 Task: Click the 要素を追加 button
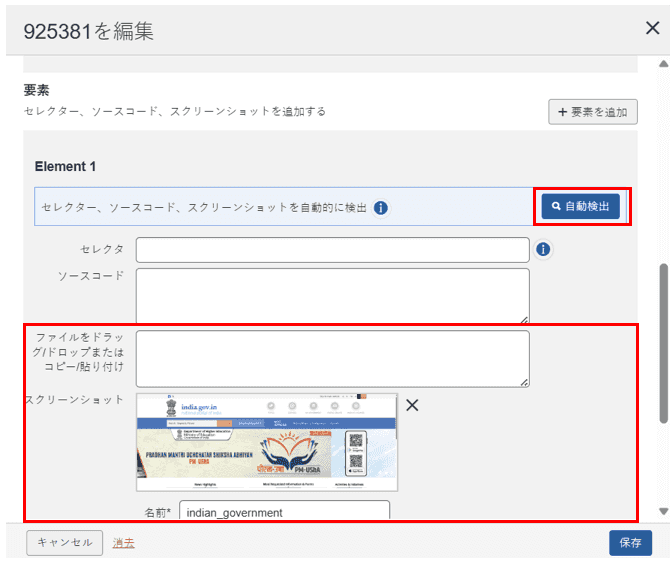coord(593,112)
